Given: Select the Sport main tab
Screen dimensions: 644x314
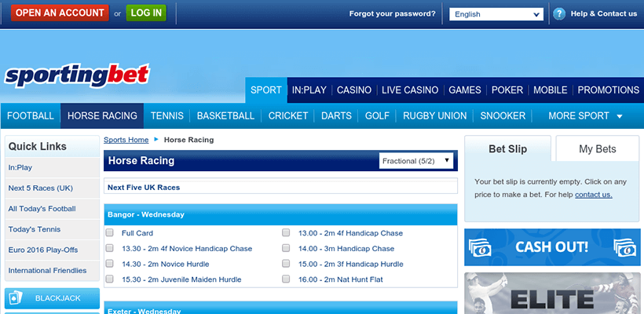Looking at the screenshot, I should click(266, 90).
